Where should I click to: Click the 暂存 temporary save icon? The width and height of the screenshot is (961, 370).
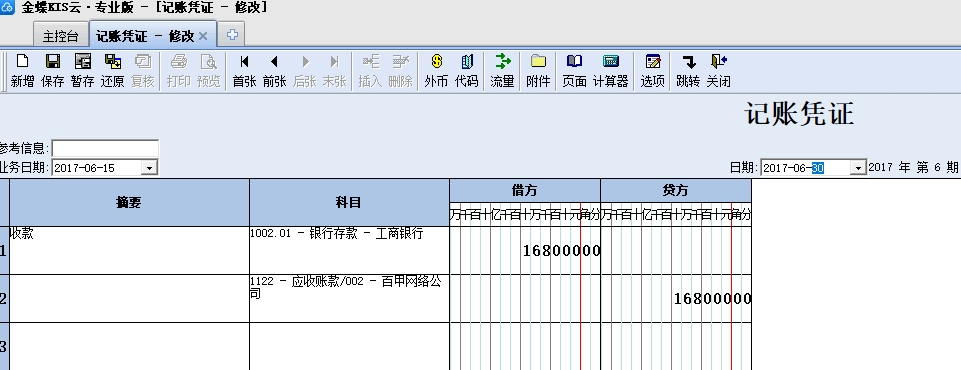click(x=82, y=70)
